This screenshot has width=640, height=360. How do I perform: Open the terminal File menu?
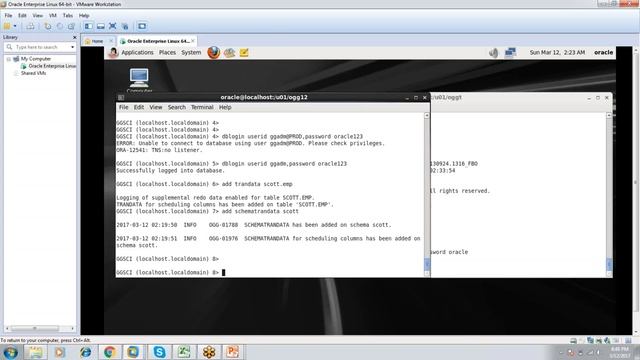pos(123,107)
